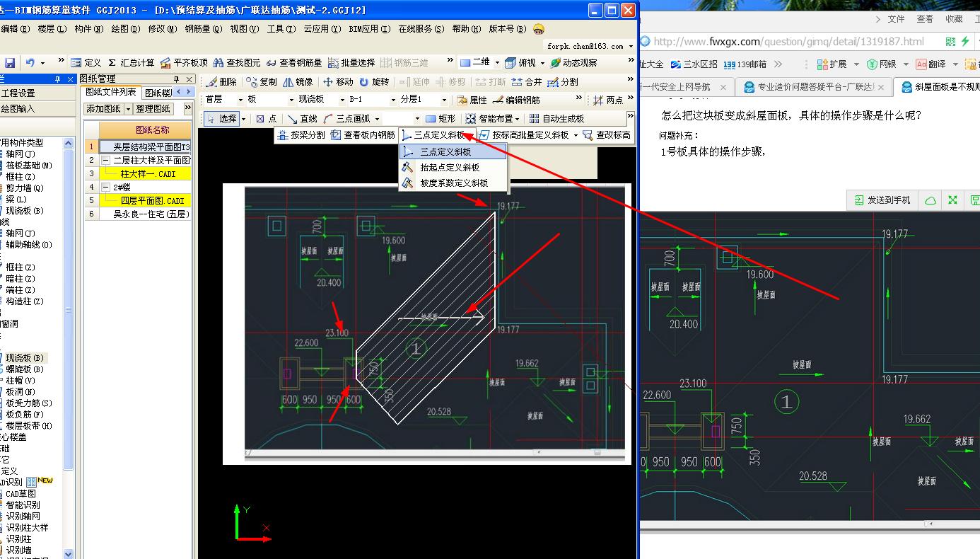Select 矩形 rectangle drawing tool
This screenshot has width=980, height=559.
[441, 119]
